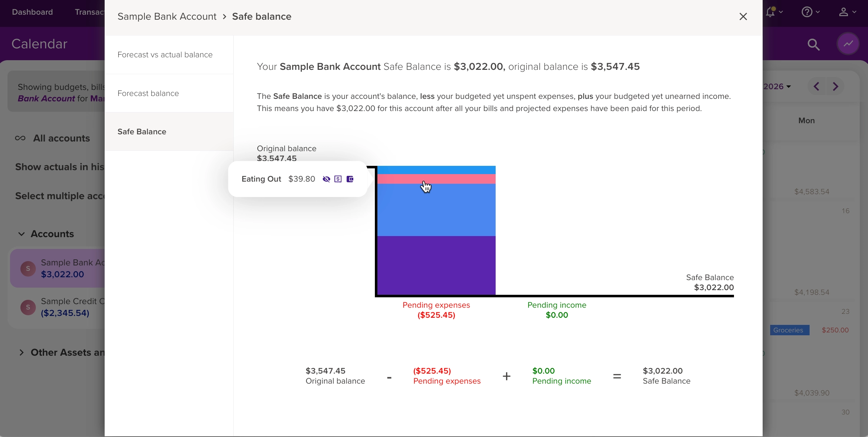Click Sample Bank Account breadcrumb link

pos(167,17)
